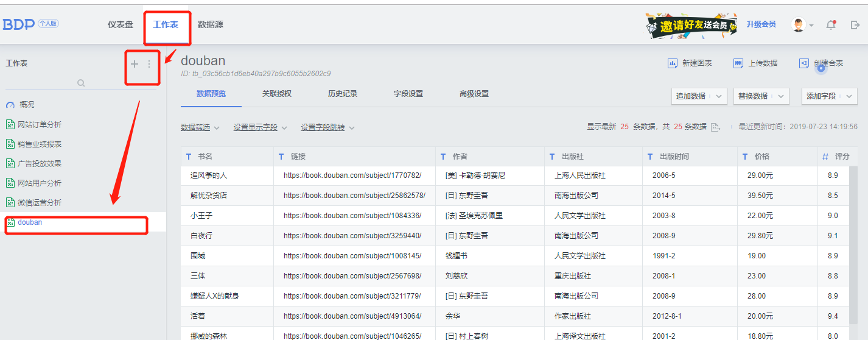Click the file icon beside 网站订单分析
This screenshot has height=340, width=868.
(10, 124)
